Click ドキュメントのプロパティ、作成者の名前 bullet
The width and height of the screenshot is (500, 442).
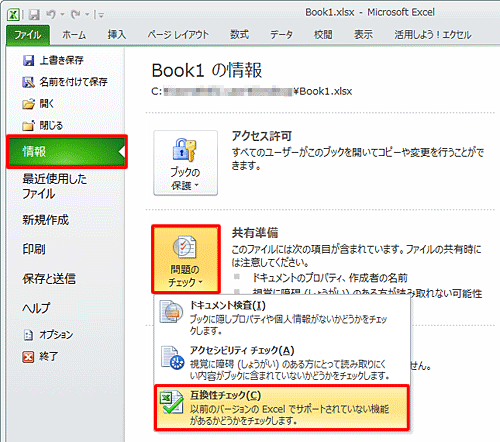point(330,278)
